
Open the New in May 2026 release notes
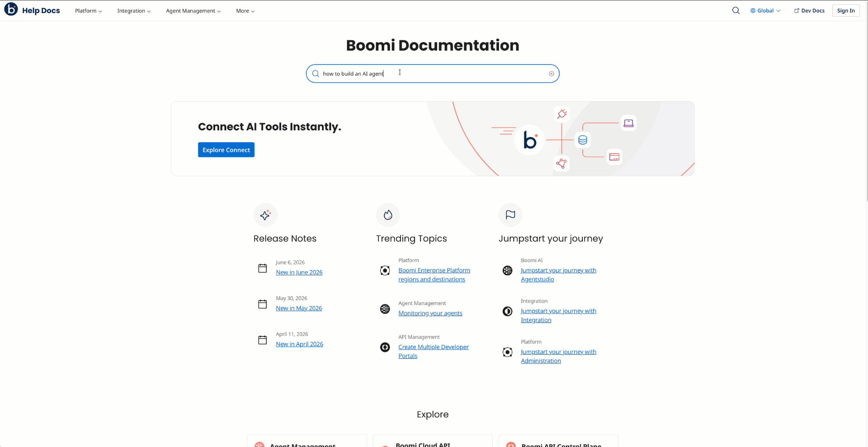(299, 308)
